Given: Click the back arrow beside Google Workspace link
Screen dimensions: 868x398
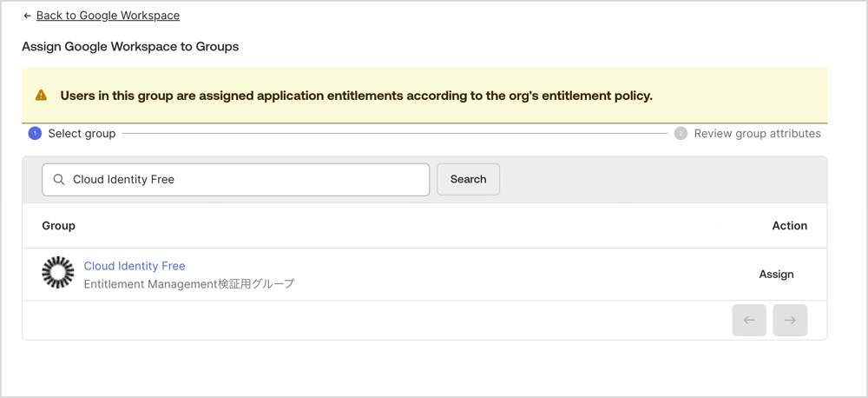Looking at the screenshot, I should tap(27, 16).
